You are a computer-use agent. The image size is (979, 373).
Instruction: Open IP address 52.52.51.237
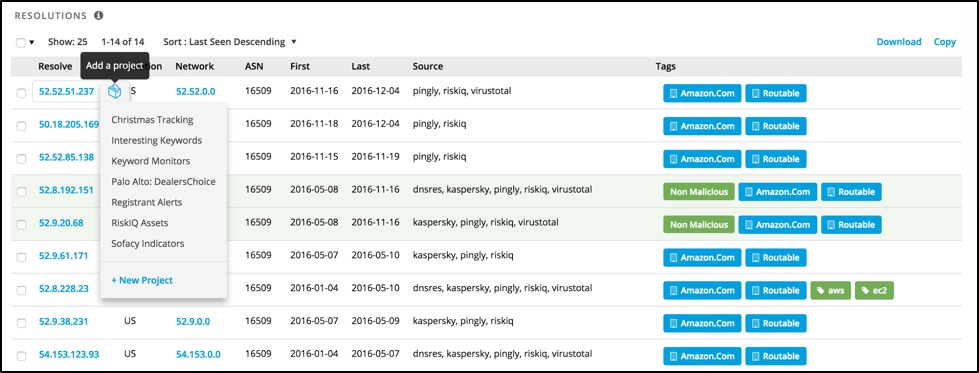(66, 91)
